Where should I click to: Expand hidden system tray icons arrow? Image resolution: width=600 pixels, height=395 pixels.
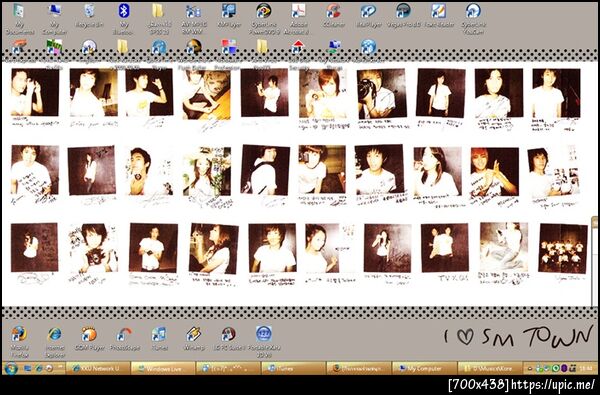tap(530, 369)
